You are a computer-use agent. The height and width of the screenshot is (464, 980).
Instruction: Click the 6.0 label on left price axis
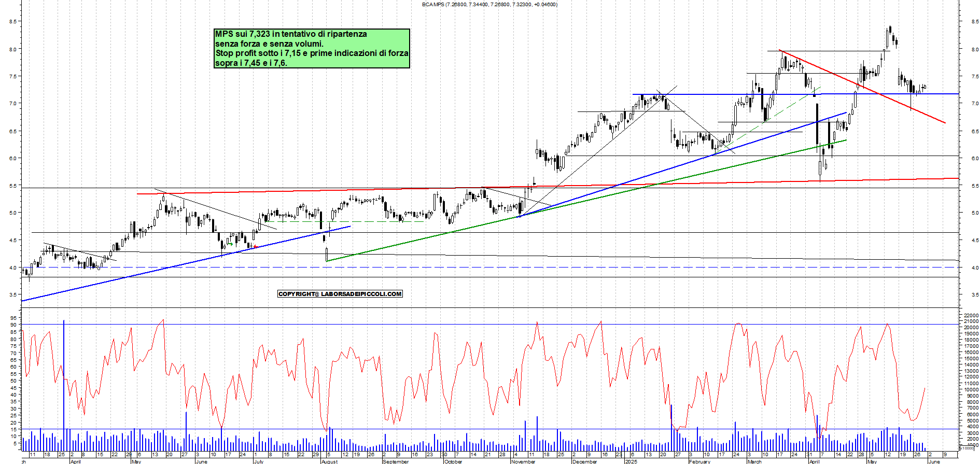[x=12, y=159]
